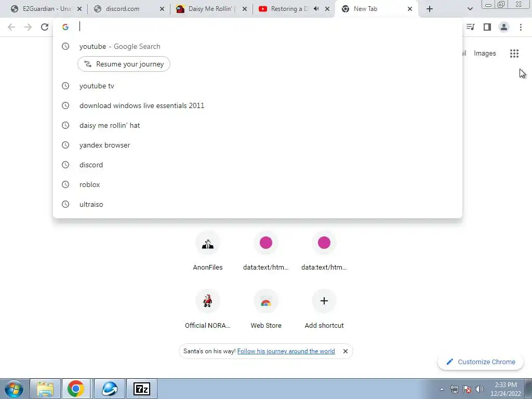Open Windows Explorer from the taskbar
Viewport: 532px width, 399px height.
click(45, 389)
